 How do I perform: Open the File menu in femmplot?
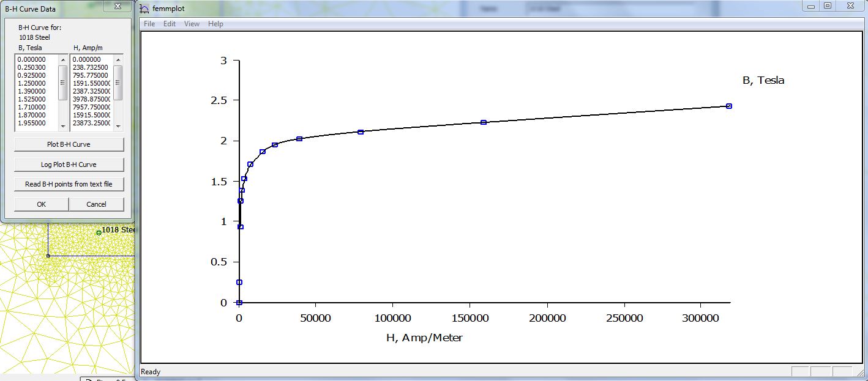pyautogui.click(x=149, y=24)
